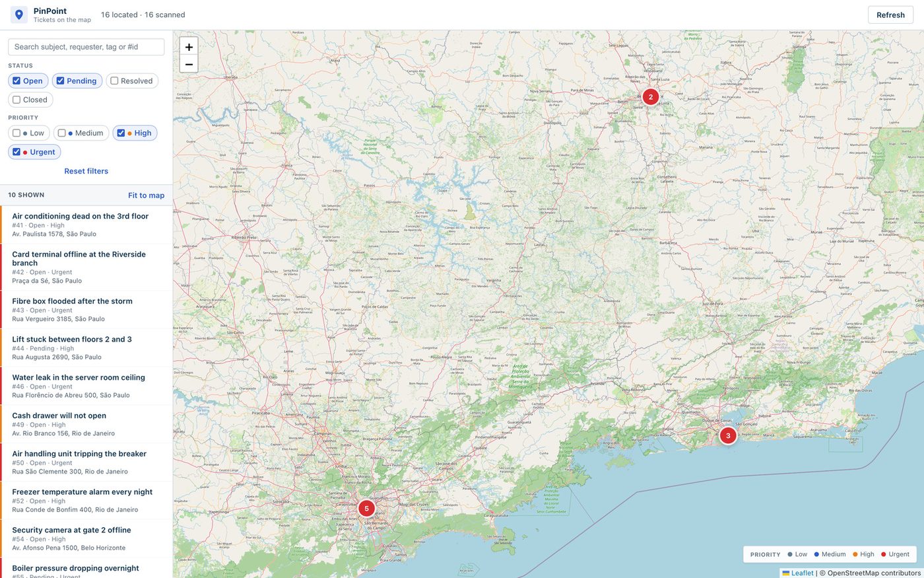
Task: Open the São Paulo cluster of 5
Action: click(366, 509)
